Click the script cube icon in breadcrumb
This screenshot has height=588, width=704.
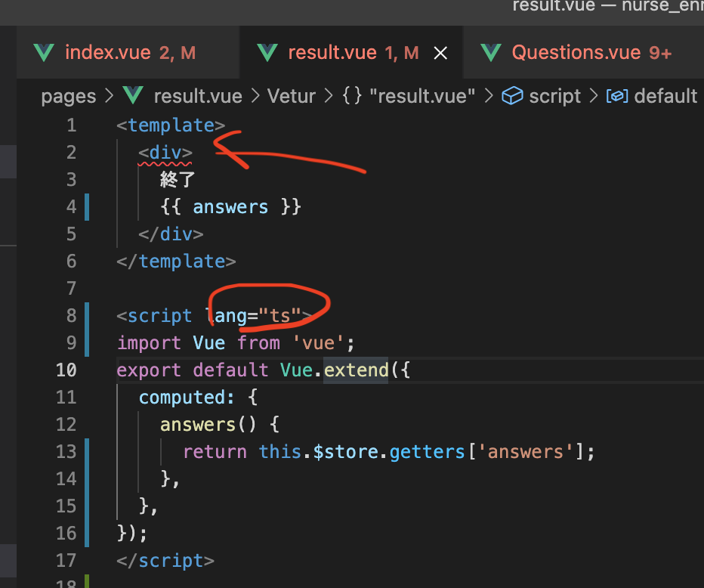(x=513, y=96)
